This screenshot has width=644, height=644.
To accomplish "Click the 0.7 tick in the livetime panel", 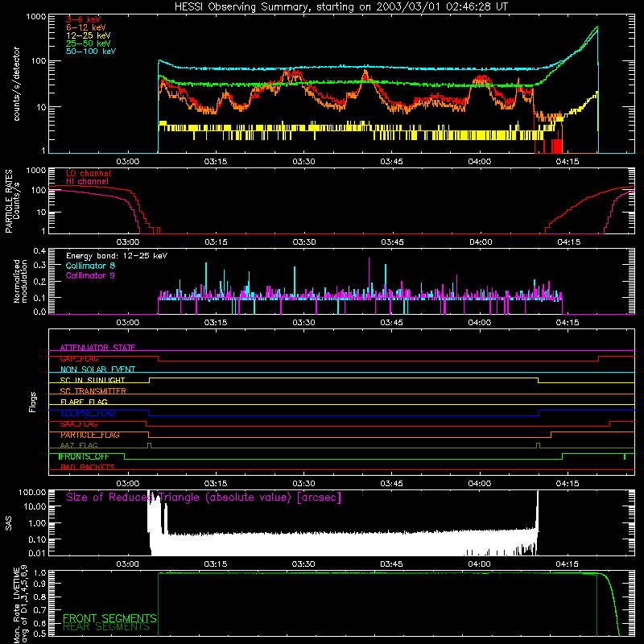I will click(x=40, y=610).
